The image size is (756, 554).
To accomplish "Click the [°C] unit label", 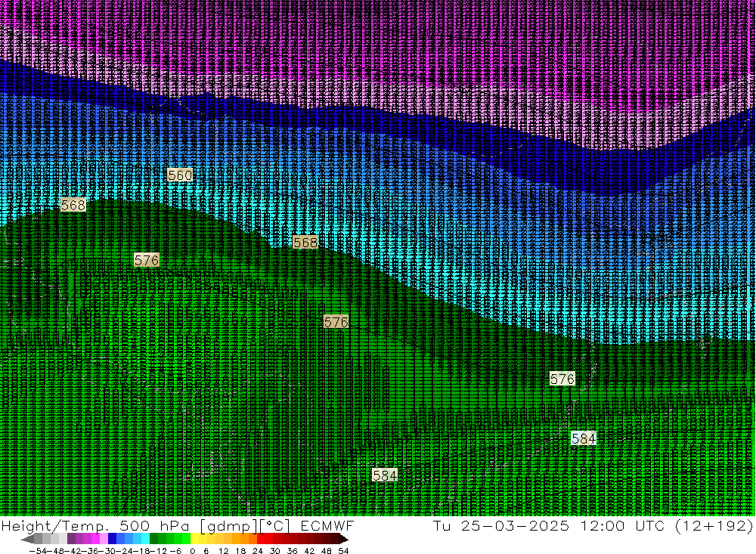I will [x=274, y=526].
